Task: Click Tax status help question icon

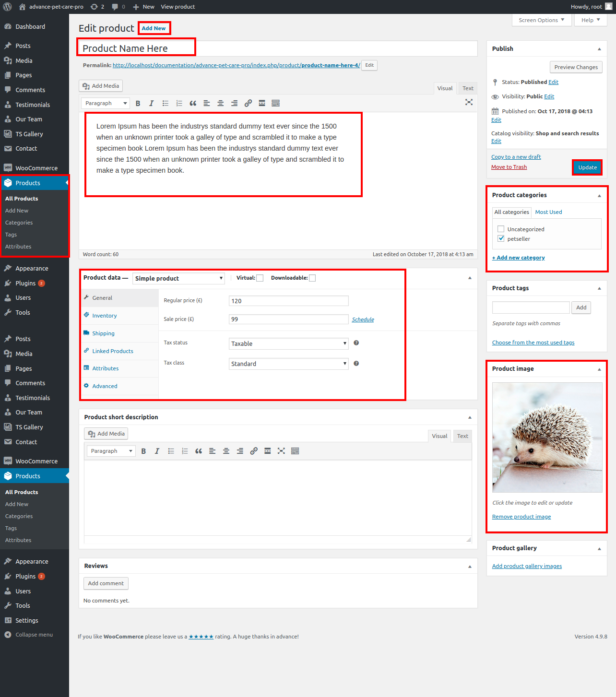Action: click(356, 343)
